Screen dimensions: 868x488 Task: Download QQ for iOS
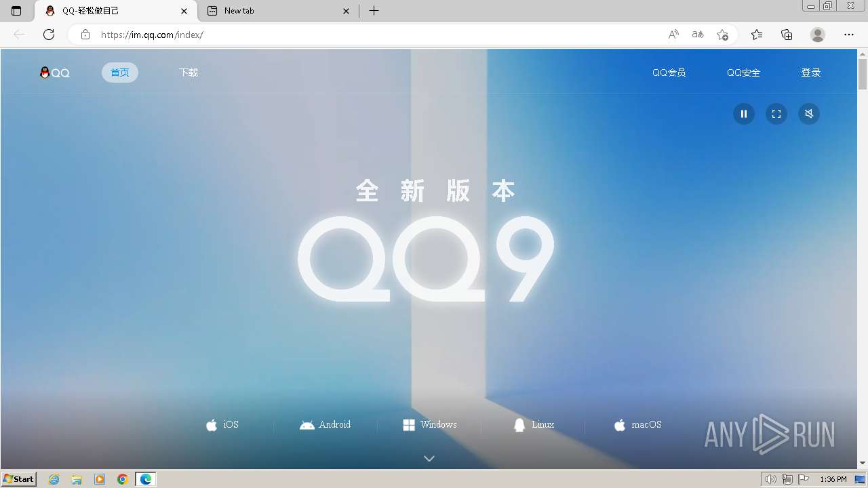click(222, 425)
